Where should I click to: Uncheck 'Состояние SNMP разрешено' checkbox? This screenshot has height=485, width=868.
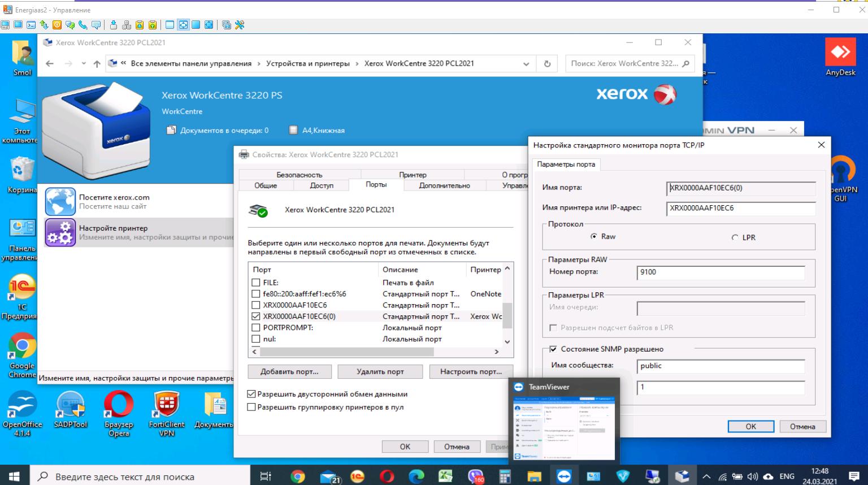click(x=553, y=349)
